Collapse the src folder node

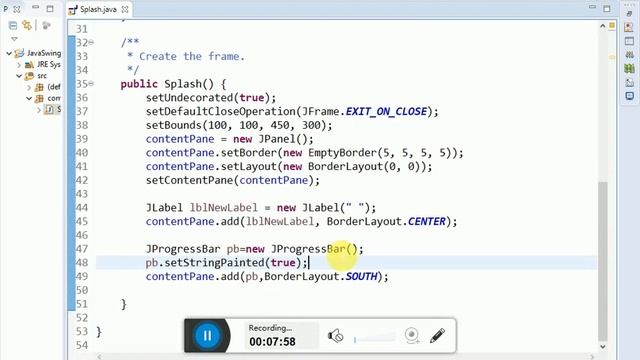coord(19,76)
